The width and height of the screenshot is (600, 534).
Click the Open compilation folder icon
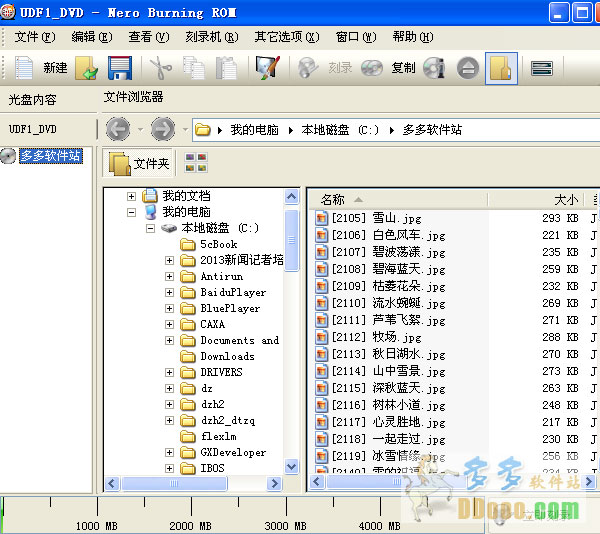(x=86, y=68)
